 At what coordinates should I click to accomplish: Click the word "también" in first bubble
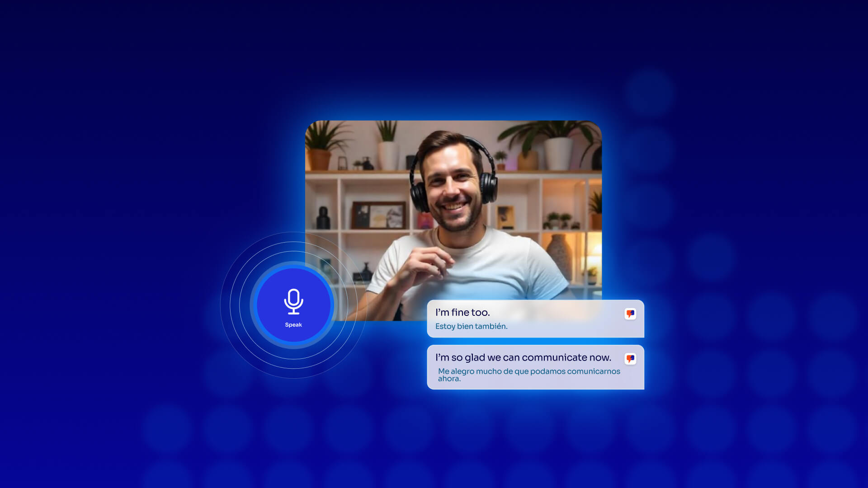coord(491,326)
